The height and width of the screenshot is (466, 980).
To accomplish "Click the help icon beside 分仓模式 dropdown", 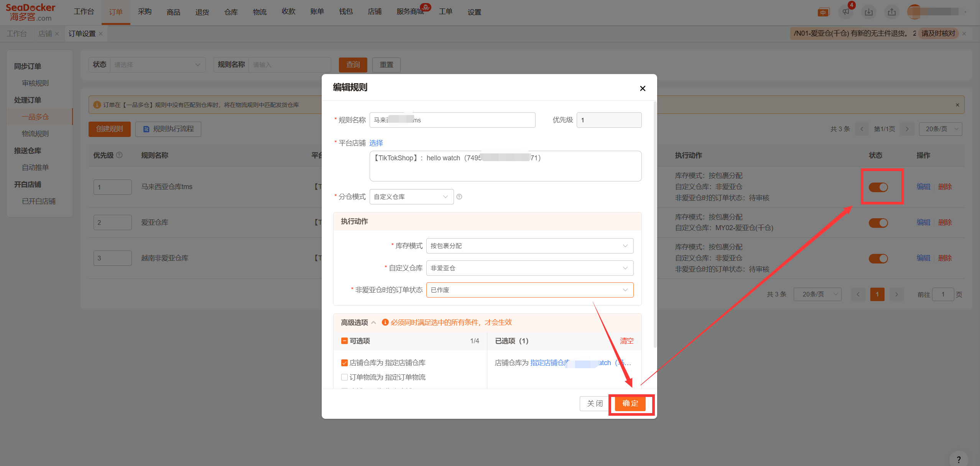I will [x=459, y=197].
